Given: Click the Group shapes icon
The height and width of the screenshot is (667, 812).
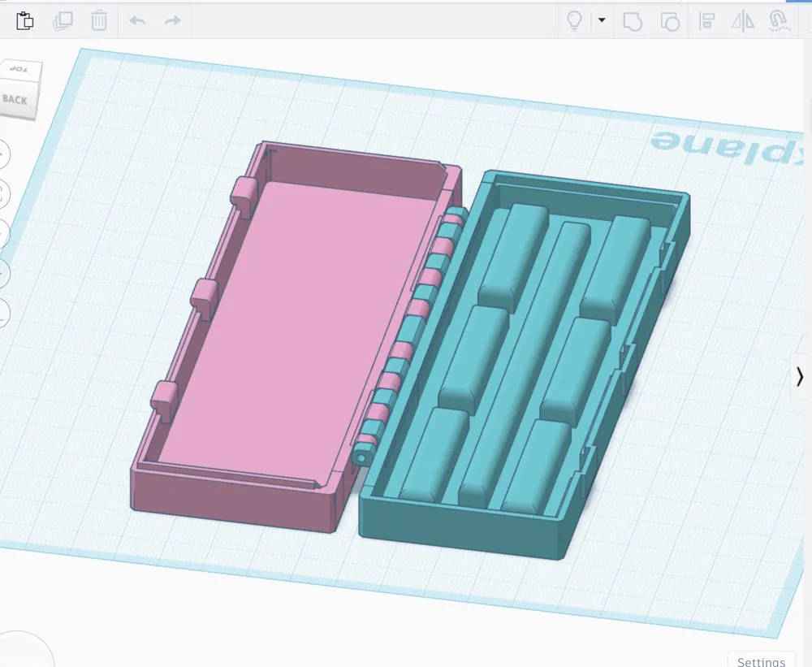Looking at the screenshot, I should coord(633,21).
